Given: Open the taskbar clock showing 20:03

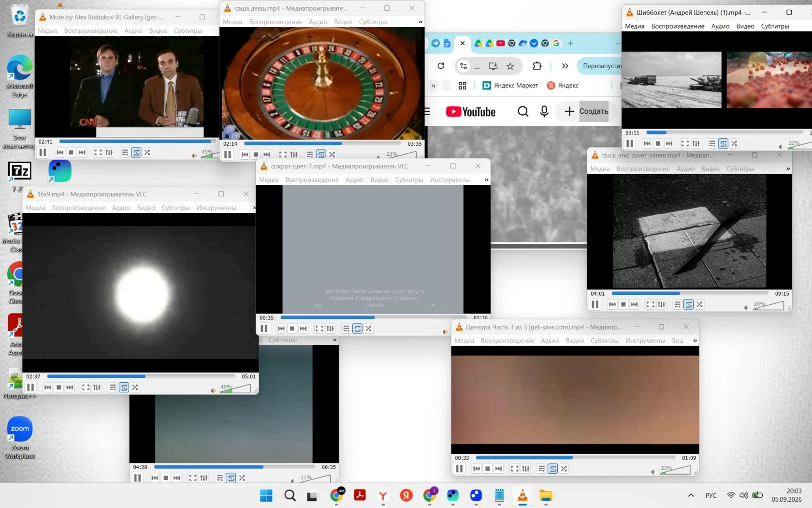Looking at the screenshot, I should 786,495.
